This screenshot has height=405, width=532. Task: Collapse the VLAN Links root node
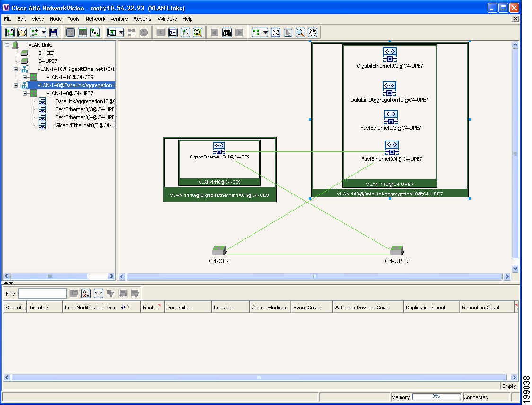pos(7,45)
